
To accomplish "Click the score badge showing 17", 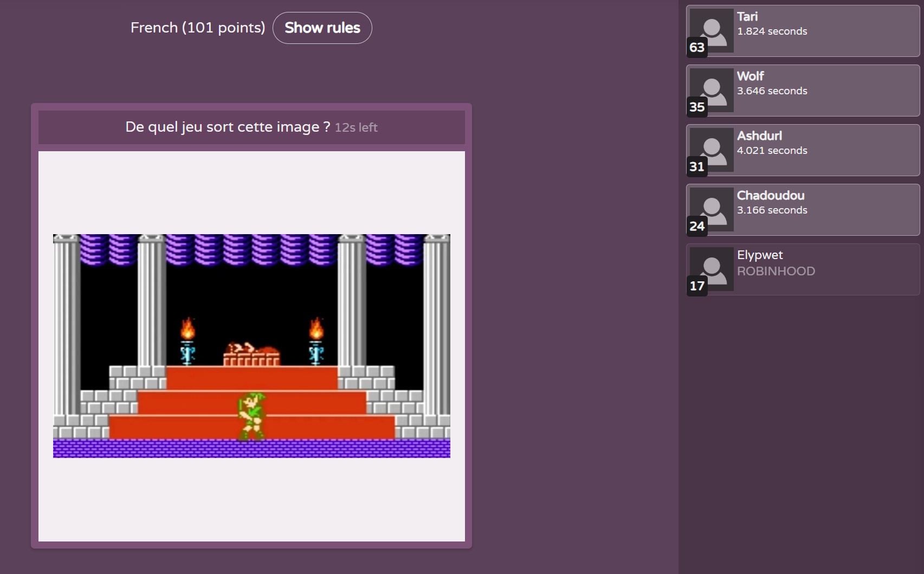I will pos(697,286).
